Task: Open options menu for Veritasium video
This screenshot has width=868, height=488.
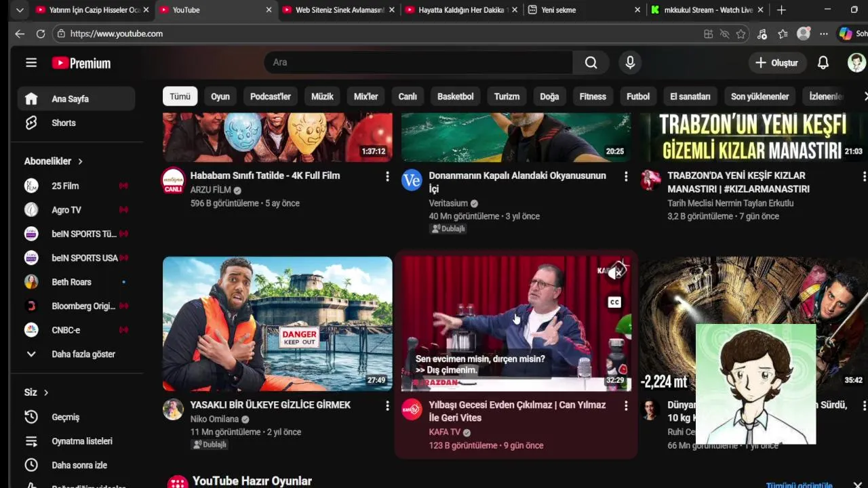Action: click(x=626, y=176)
